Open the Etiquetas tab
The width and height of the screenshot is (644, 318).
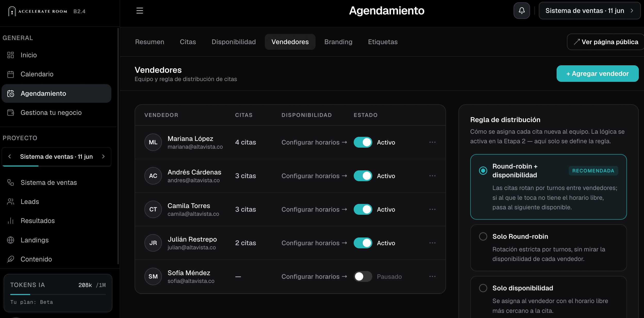click(383, 42)
